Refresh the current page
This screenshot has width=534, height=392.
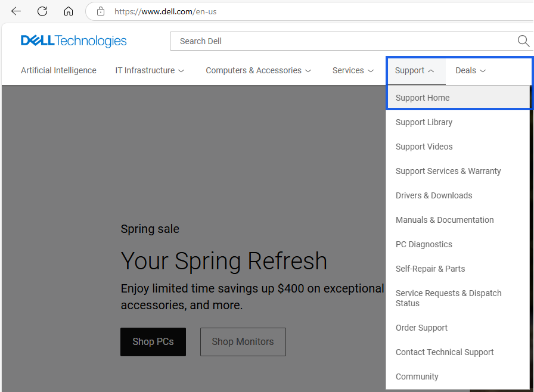click(x=42, y=11)
